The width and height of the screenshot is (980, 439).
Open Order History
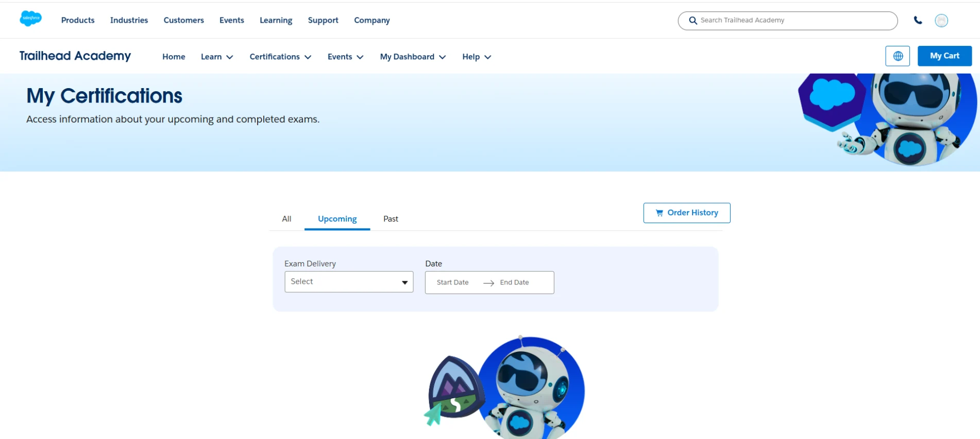[687, 213]
